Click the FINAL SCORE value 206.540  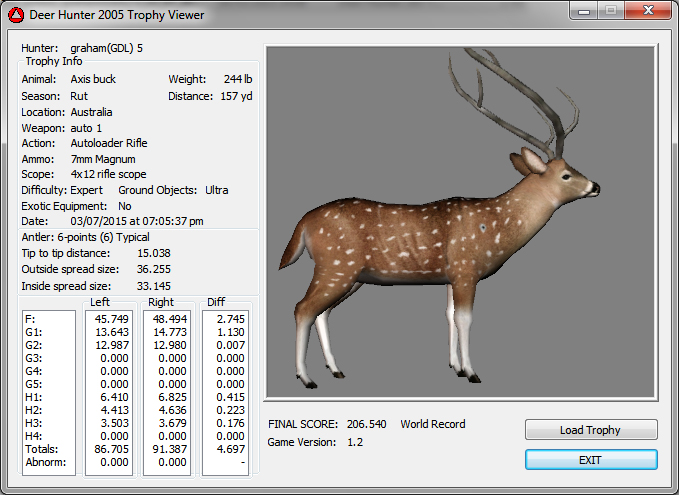[x=367, y=424]
